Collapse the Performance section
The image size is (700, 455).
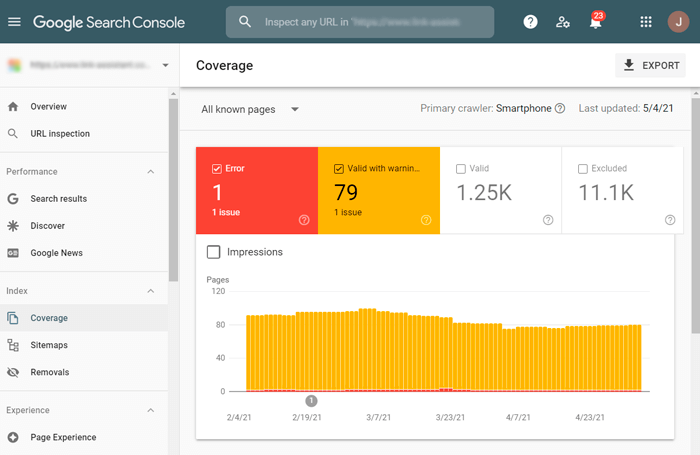(151, 172)
